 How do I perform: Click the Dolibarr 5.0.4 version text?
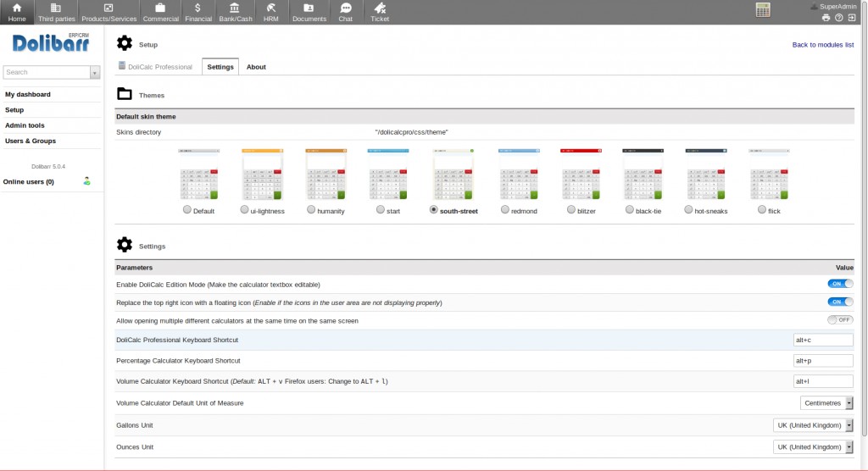point(48,167)
